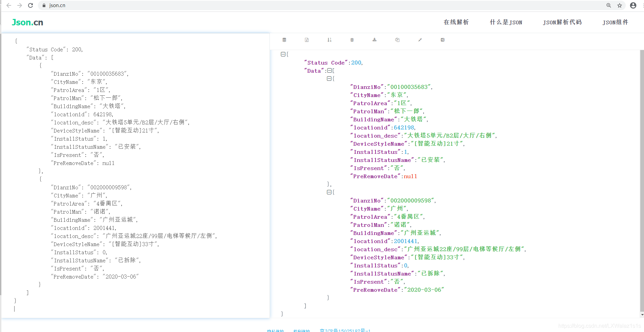Click "已拆除" InstallStatusName value in output
644x332 pixels.
430,274
